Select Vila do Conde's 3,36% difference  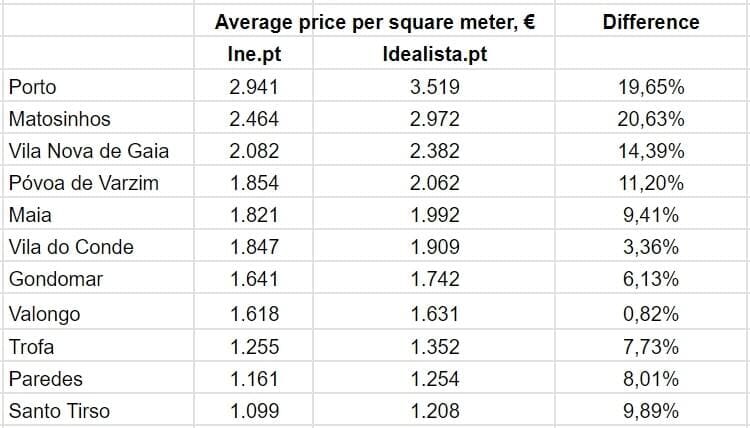tap(651, 248)
